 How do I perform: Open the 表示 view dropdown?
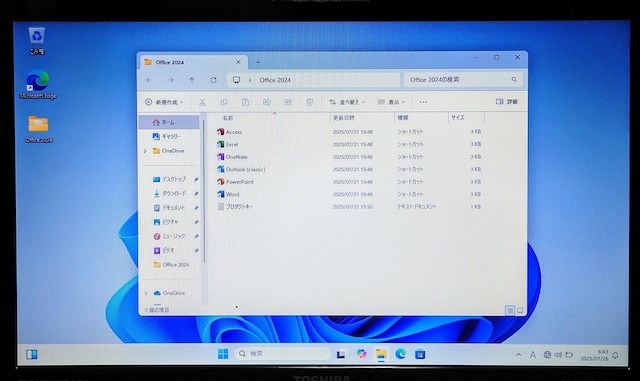[391, 102]
